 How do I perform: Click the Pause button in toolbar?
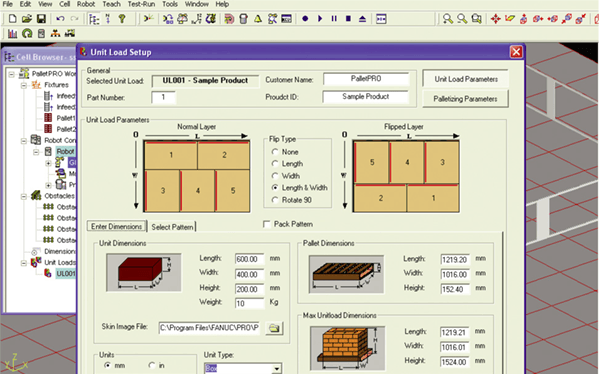point(334,18)
